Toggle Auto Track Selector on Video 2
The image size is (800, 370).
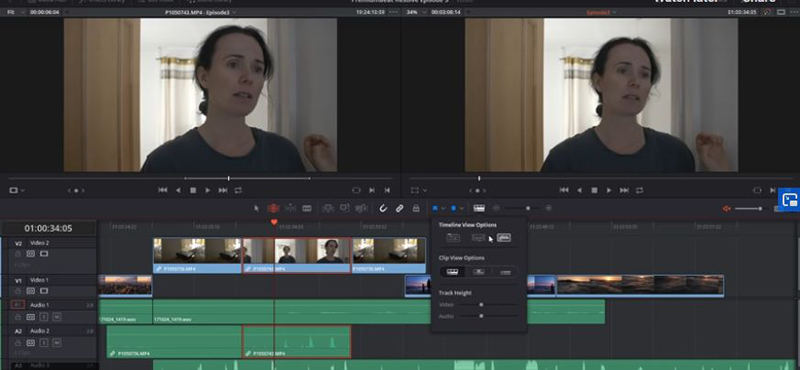click(31, 254)
